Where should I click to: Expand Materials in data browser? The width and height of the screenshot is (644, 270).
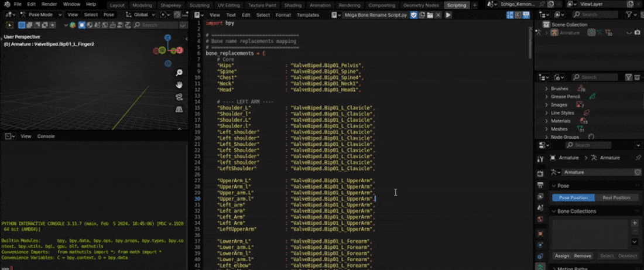[546, 121]
